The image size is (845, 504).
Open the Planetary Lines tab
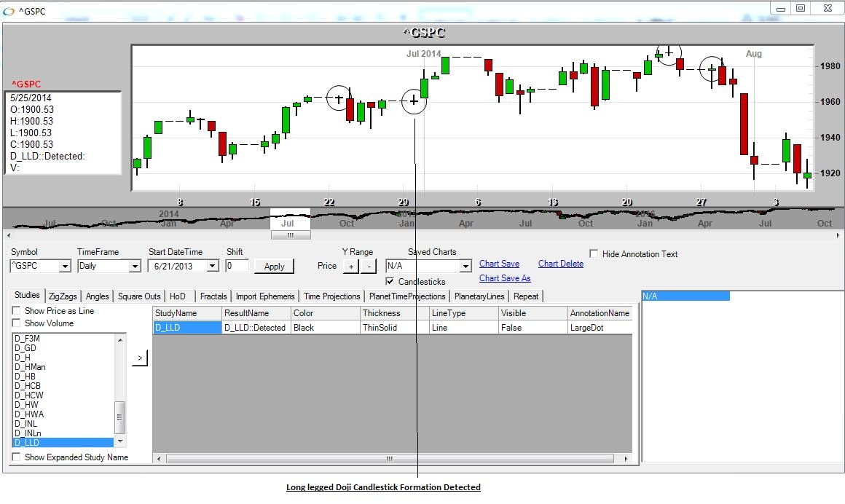pos(479,296)
